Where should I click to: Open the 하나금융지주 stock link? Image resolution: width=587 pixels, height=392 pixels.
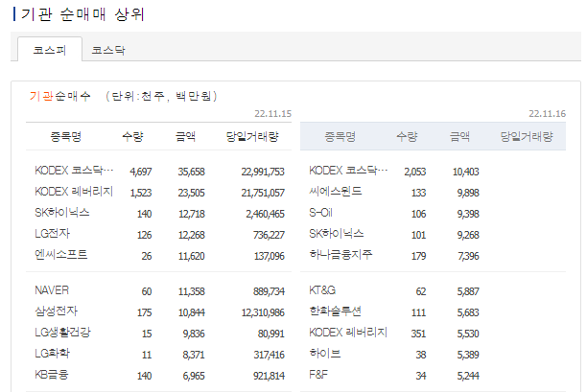tap(340, 255)
